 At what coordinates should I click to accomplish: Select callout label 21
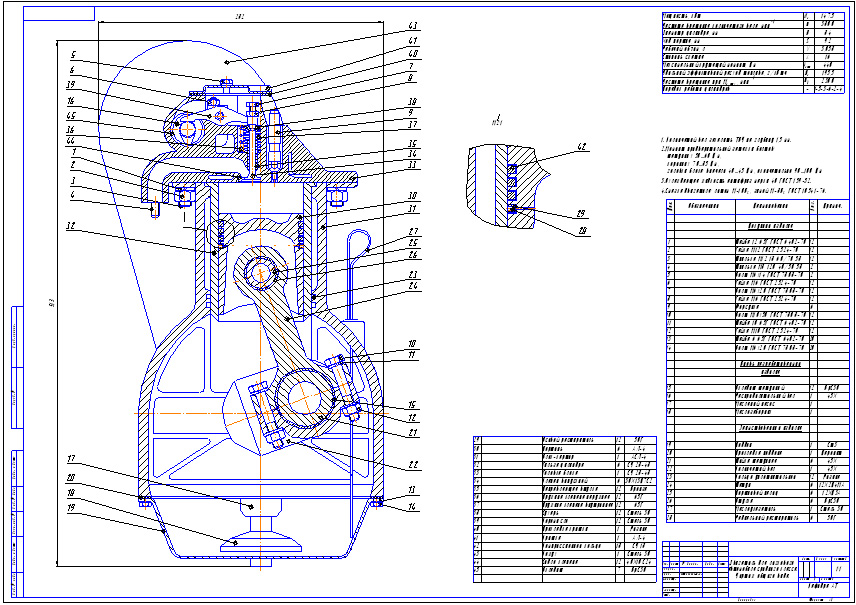(x=413, y=432)
